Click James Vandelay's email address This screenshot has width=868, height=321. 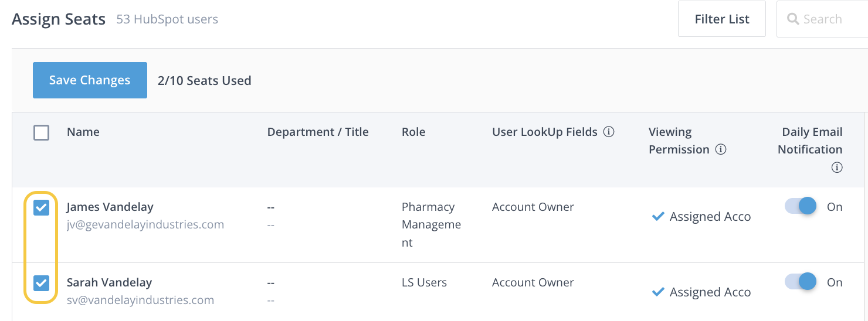click(x=145, y=224)
